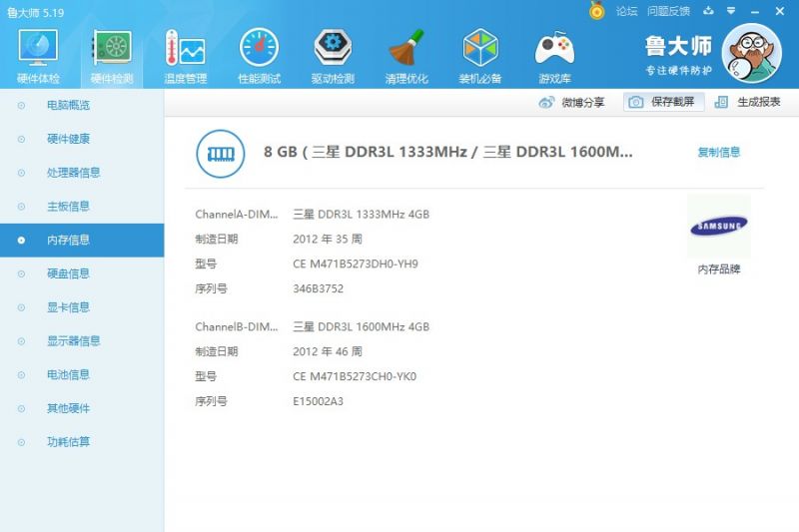Viewport: 799px width, 532px height.
Task: Open 问题反馈 feedback link
Action: 668,11
